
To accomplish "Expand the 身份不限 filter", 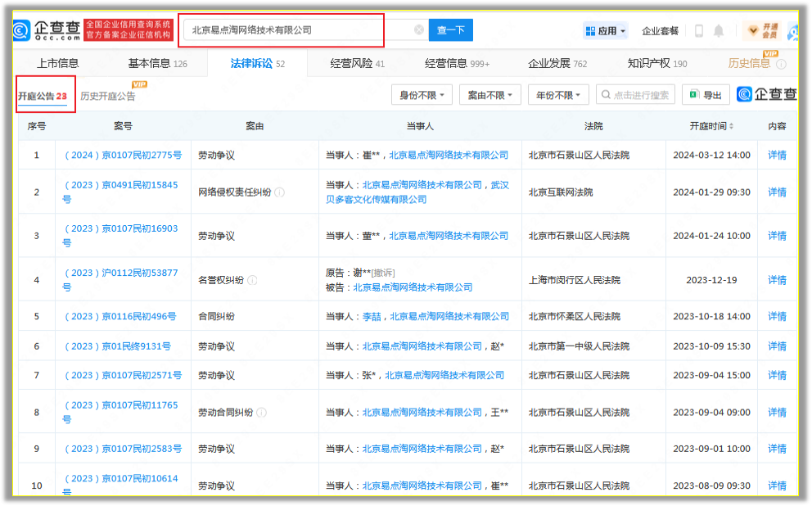I will click(422, 95).
